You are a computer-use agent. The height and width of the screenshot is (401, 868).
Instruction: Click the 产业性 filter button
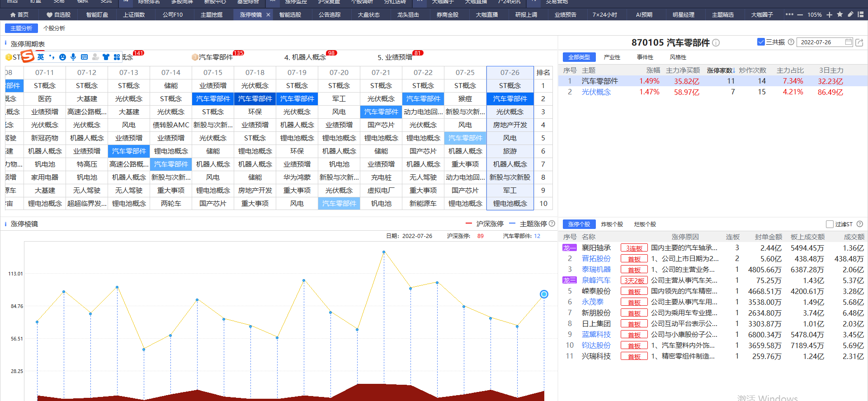pyautogui.click(x=612, y=57)
